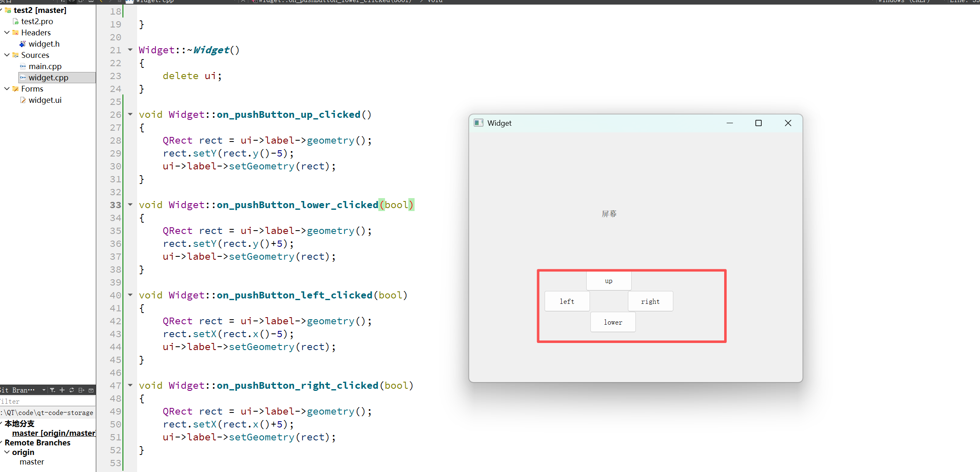
Task: Click the filter tree icon in Git Branches panel
Action: pos(52,390)
